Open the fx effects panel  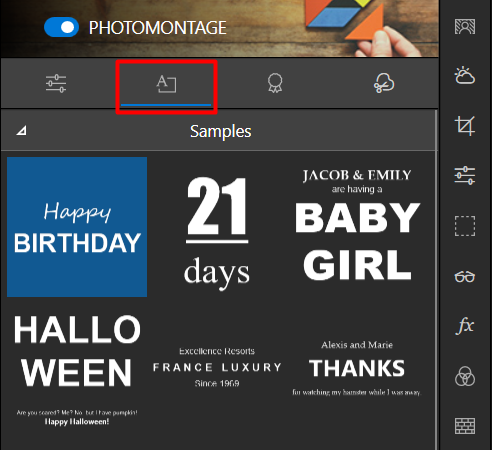(465, 326)
